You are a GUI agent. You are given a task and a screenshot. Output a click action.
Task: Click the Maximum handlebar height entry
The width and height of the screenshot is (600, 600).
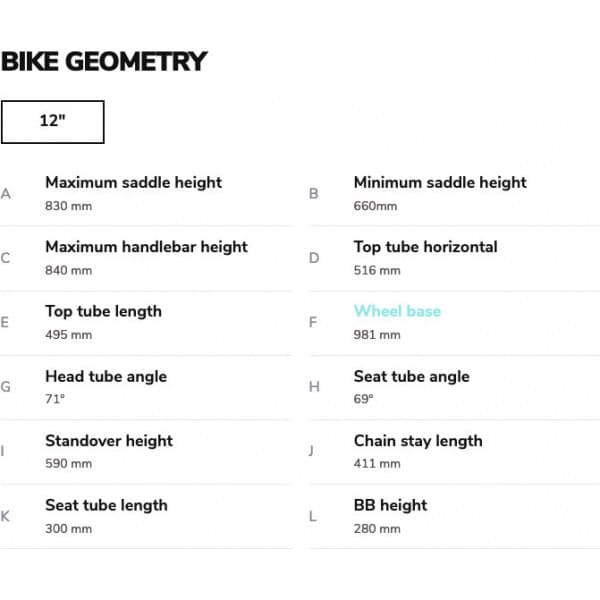146,259
